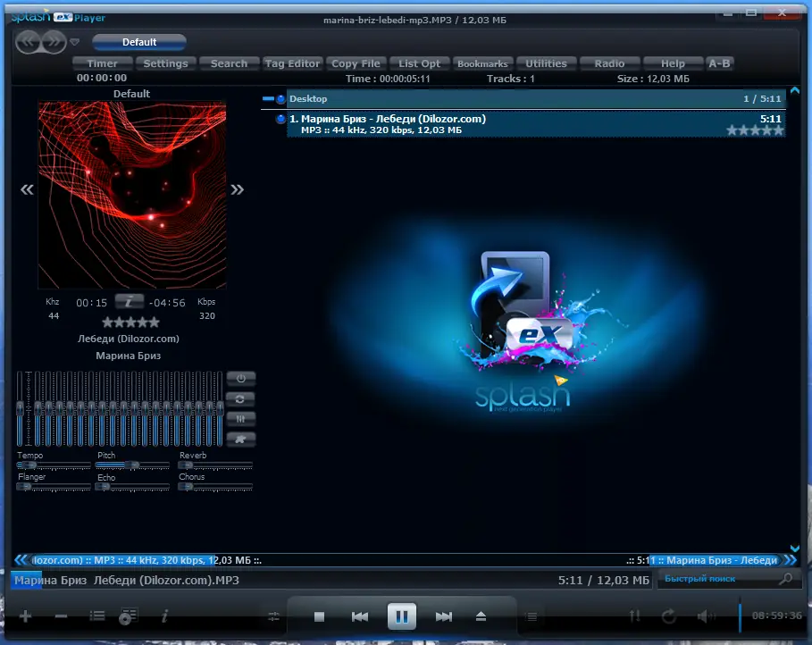This screenshot has height=645, width=812.
Task: Click the heart favorite icon near navigation arrows
Action: pos(75,42)
